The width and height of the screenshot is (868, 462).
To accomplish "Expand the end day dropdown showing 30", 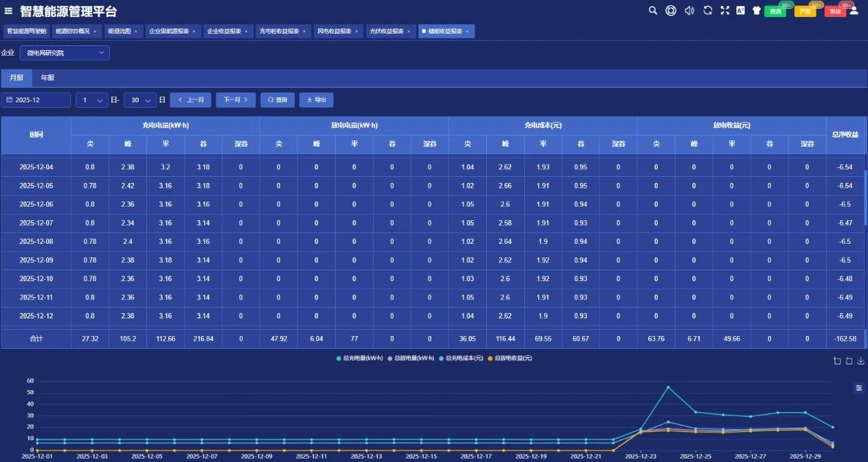I will 140,100.
